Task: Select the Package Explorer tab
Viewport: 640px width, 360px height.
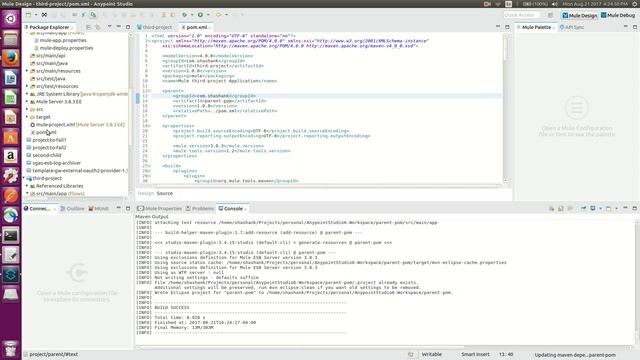Action: click(x=49, y=27)
